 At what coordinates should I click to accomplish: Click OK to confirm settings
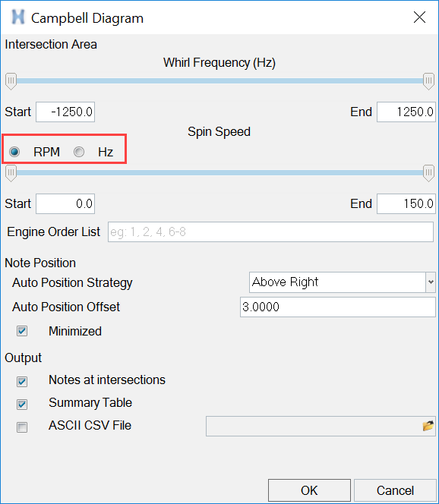309,490
